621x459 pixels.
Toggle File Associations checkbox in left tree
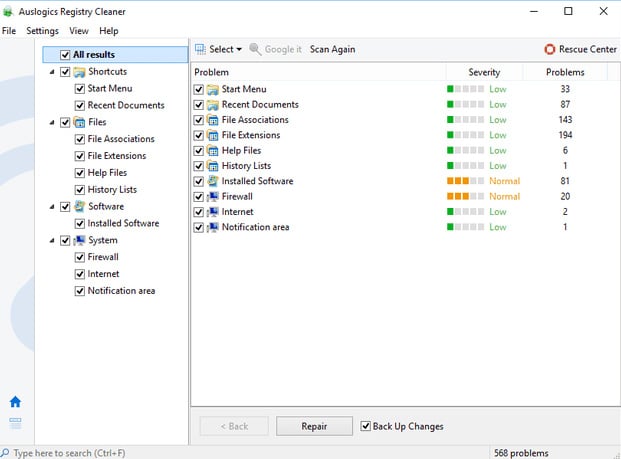click(80, 139)
